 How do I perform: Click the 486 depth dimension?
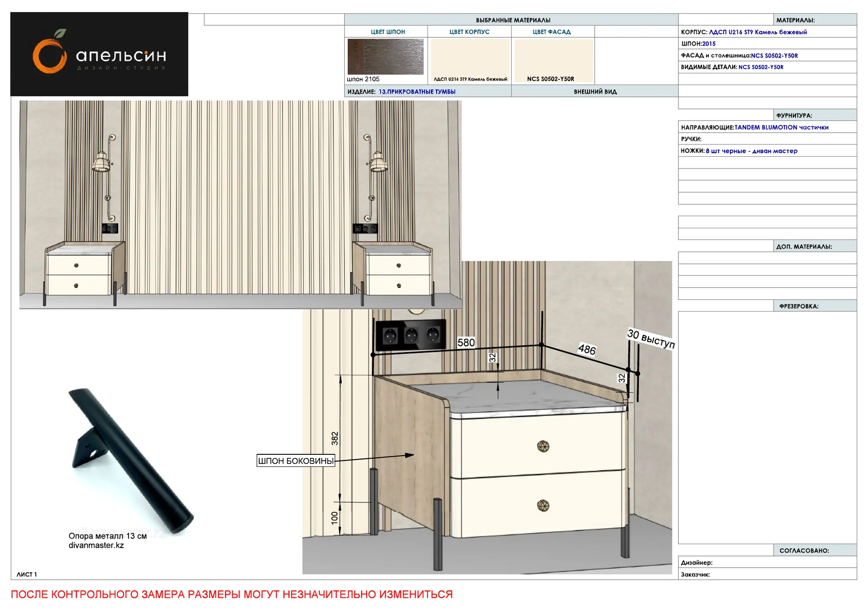pos(587,349)
